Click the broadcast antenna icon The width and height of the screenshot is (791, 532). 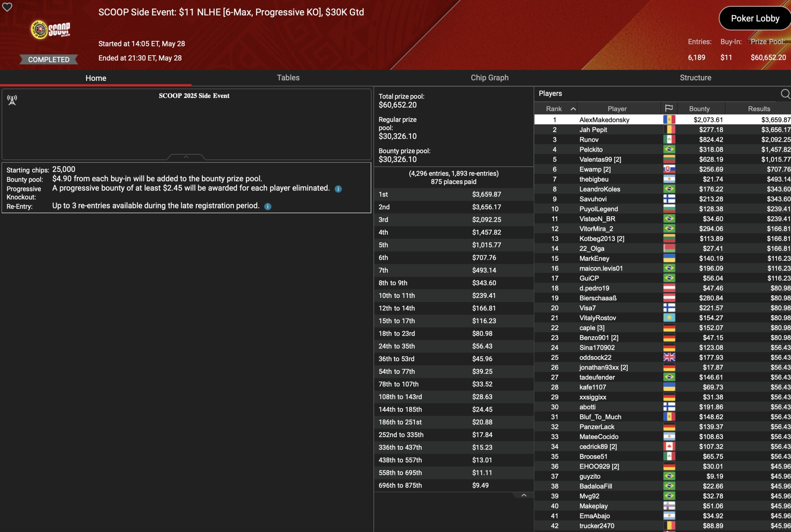pyautogui.click(x=12, y=100)
